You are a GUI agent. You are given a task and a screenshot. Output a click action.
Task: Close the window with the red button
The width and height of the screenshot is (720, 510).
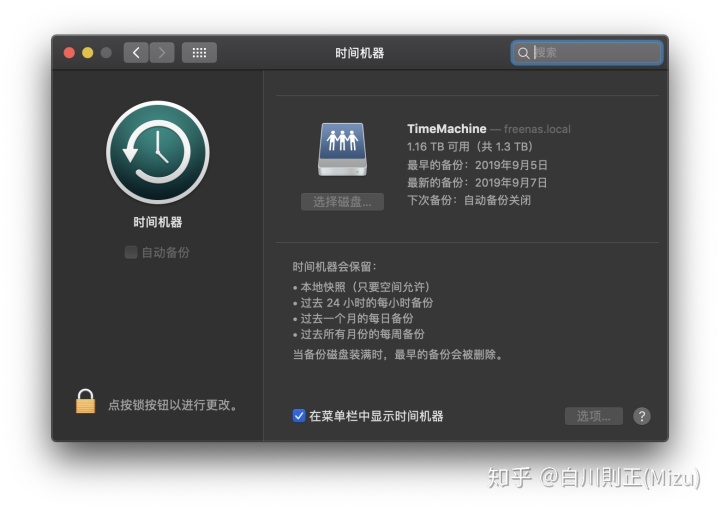pyautogui.click(x=69, y=53)
